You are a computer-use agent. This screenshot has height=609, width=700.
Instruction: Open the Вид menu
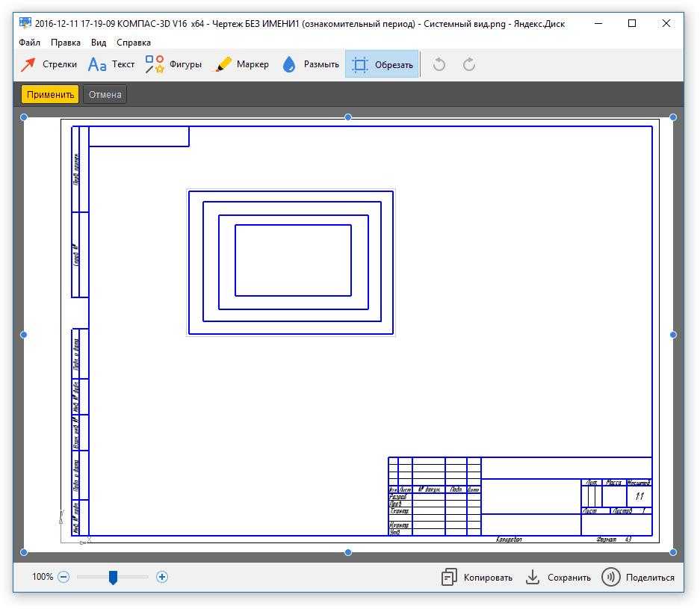coord(99,43)
